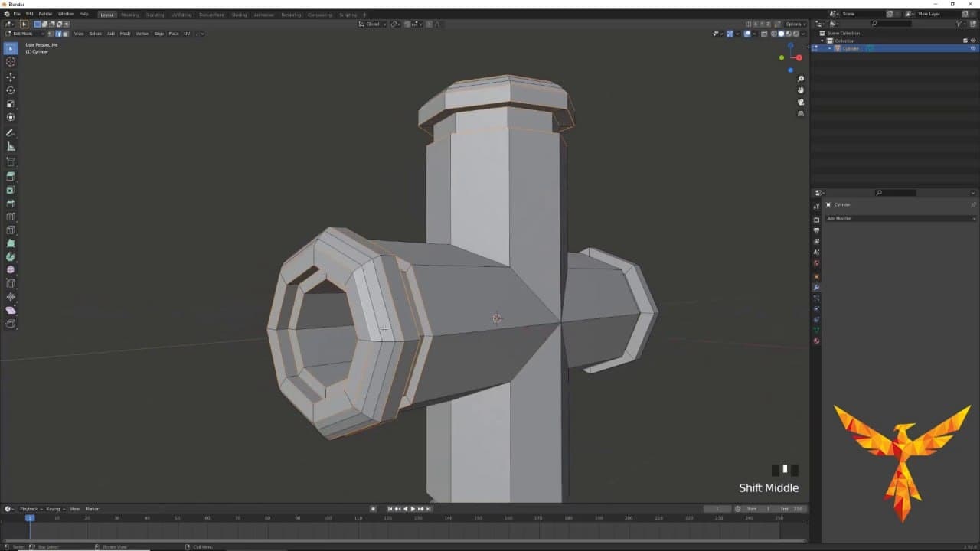Open the File menu
The image size is (980, 551).
click(17, 14)
